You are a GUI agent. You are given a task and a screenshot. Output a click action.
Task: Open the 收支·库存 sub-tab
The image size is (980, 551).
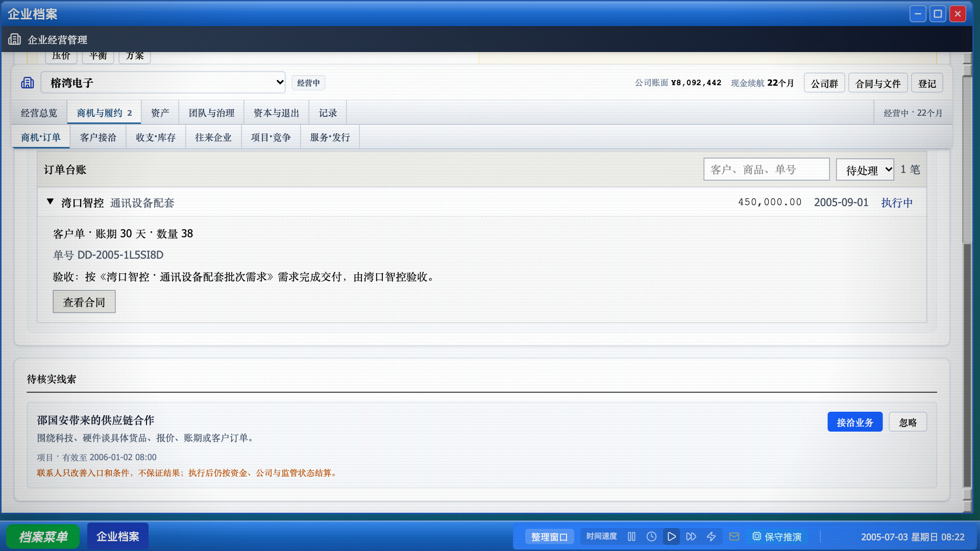(x=156, y=137)
